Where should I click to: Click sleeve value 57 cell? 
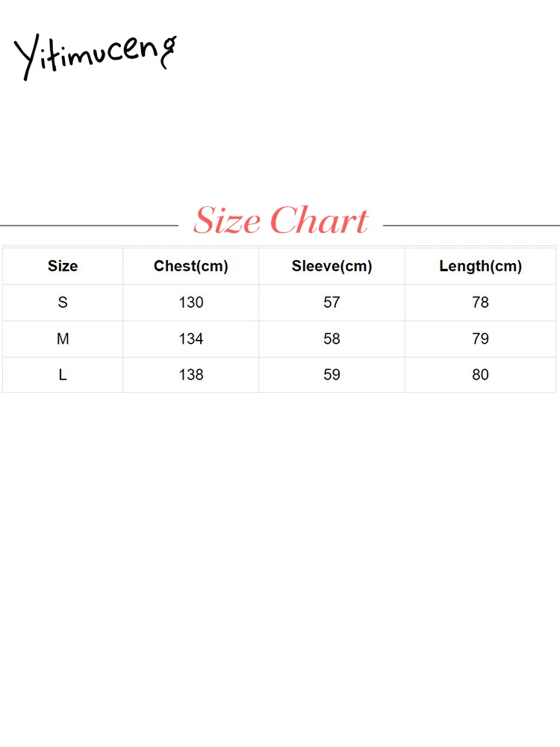(x=332, y=303)
